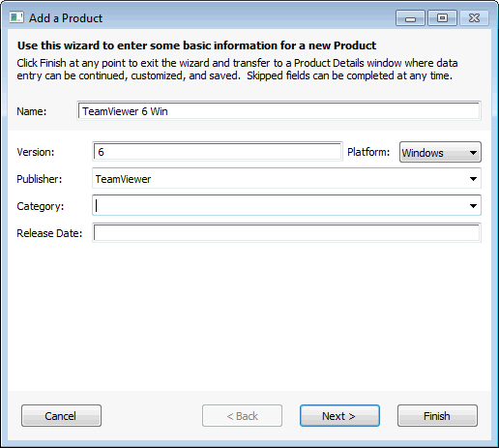
Task: Click inside the Version field containing 6
Action: coord(218,152)
